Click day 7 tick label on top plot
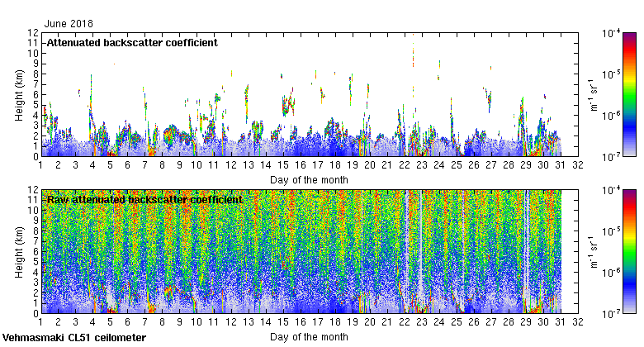This screenshot has width=644, height=347. tap(144, 165)
